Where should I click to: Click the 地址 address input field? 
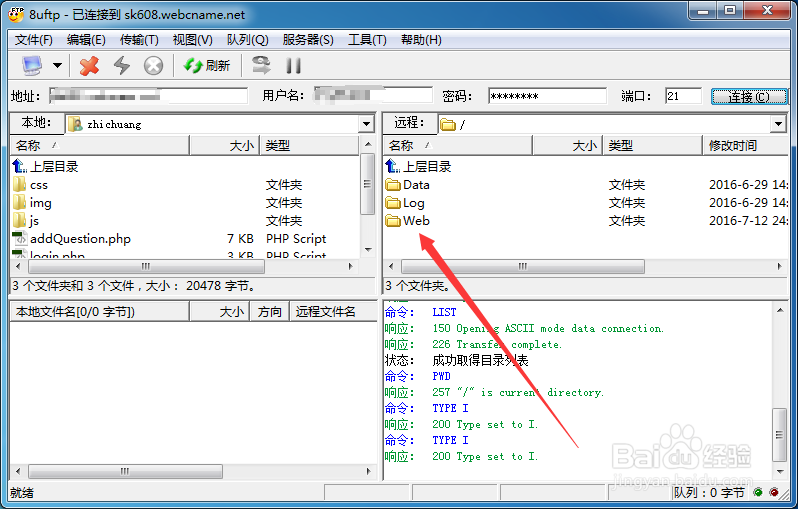tap(148, 96)
